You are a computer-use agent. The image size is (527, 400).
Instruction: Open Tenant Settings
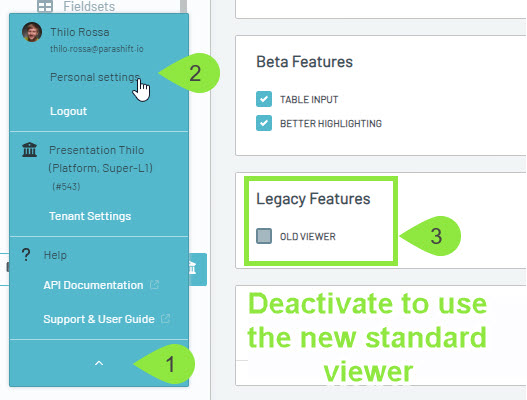[x=90, y=216]
